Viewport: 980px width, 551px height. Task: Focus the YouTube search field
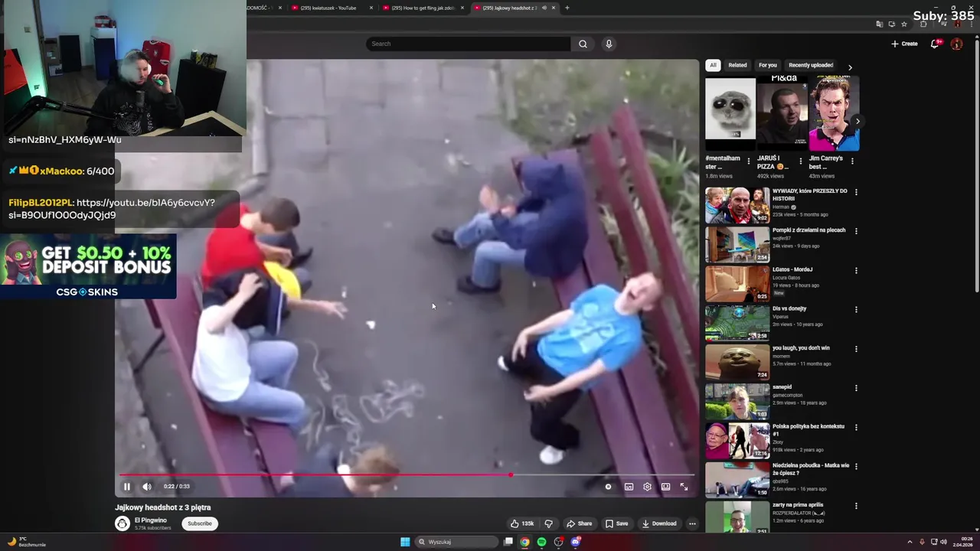click(468, 44)
